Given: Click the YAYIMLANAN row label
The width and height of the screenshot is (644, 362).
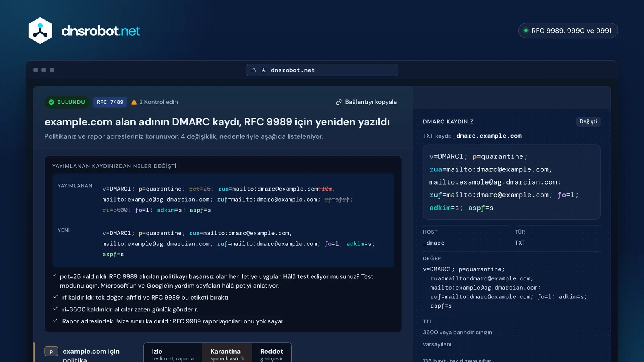Looking at the screenshot, I should tap(75, 186).
